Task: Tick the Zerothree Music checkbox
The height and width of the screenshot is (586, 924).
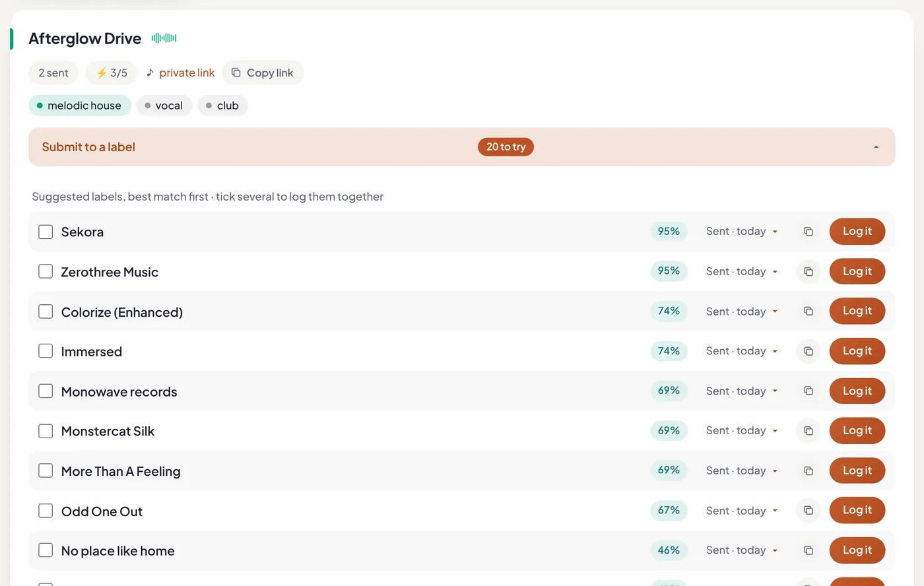Action: click(x=46, y=271)
